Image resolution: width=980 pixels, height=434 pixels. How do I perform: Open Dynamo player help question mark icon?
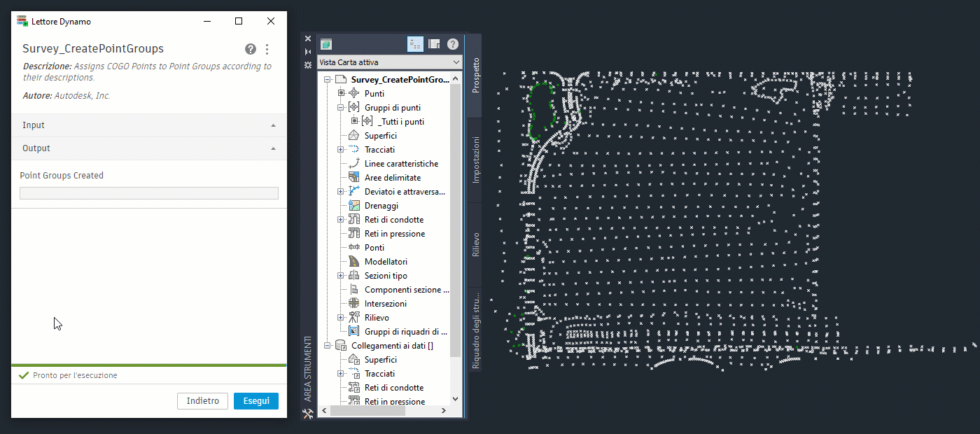pos(251,49)
